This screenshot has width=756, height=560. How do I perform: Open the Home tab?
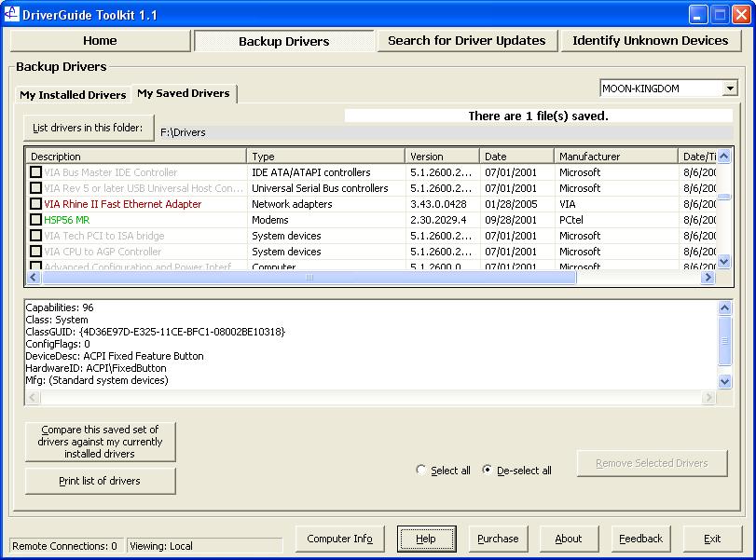click(100, 40)
